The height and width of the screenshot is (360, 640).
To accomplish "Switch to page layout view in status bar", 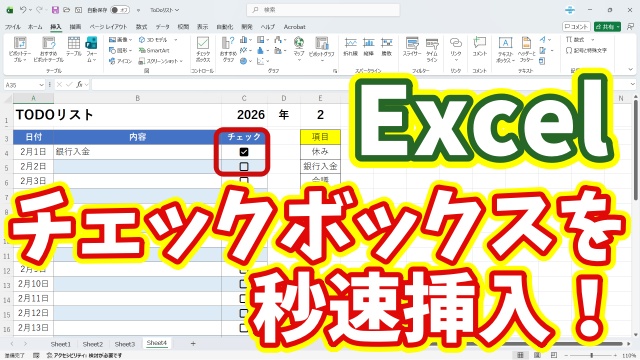I will pyautogui.click(x=538, y=355).
